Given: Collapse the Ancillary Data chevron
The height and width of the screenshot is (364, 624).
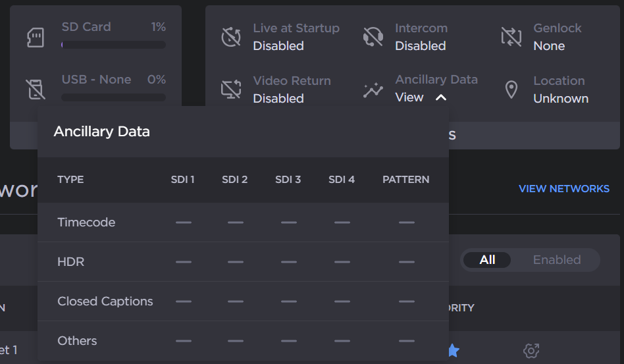Looking at the screenshot, I should (x=441, y=97).
